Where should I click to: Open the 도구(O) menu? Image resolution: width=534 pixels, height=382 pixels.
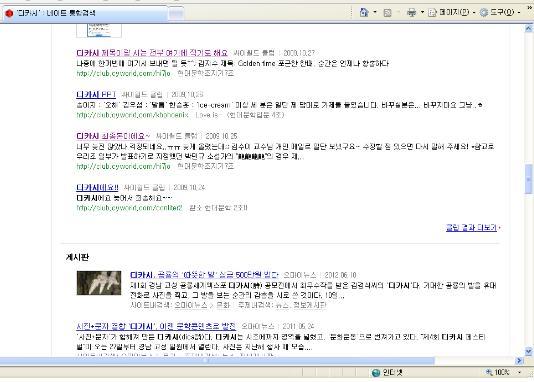point(502,13)
